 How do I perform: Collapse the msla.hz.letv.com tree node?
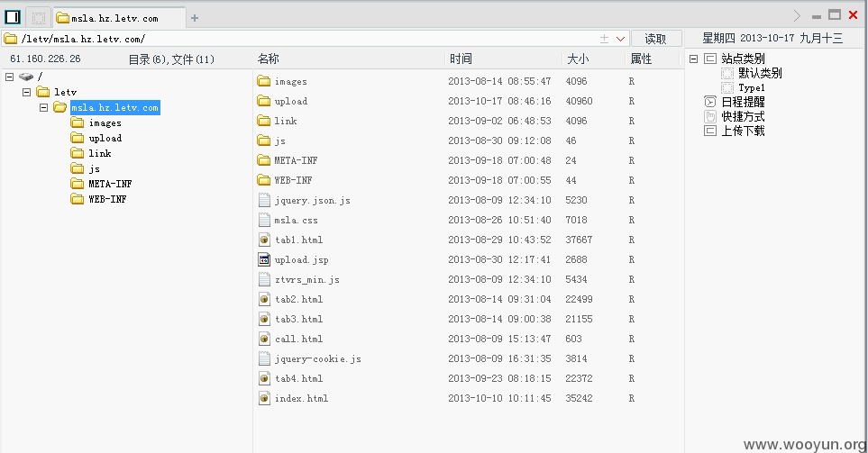coord(44,108)
